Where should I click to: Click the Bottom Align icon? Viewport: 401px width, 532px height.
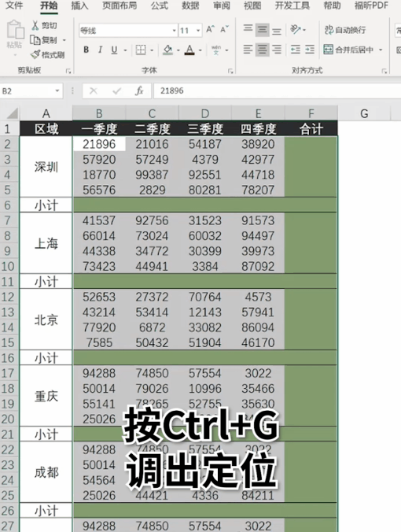(277, 31)
